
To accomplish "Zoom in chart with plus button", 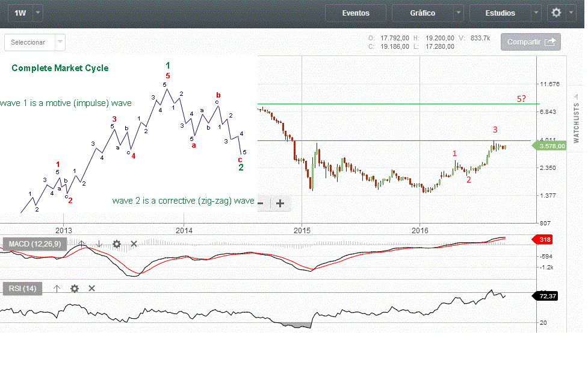I will point(280,203).
